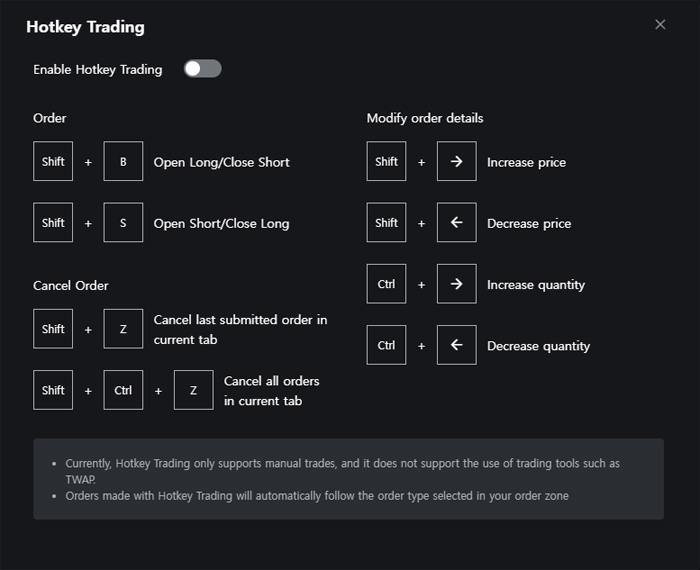Select the Open Long/Close Short label
Image resolution: width=700 pixels, height=570 pixels.
pyautogui.click(x=221, y=162)
